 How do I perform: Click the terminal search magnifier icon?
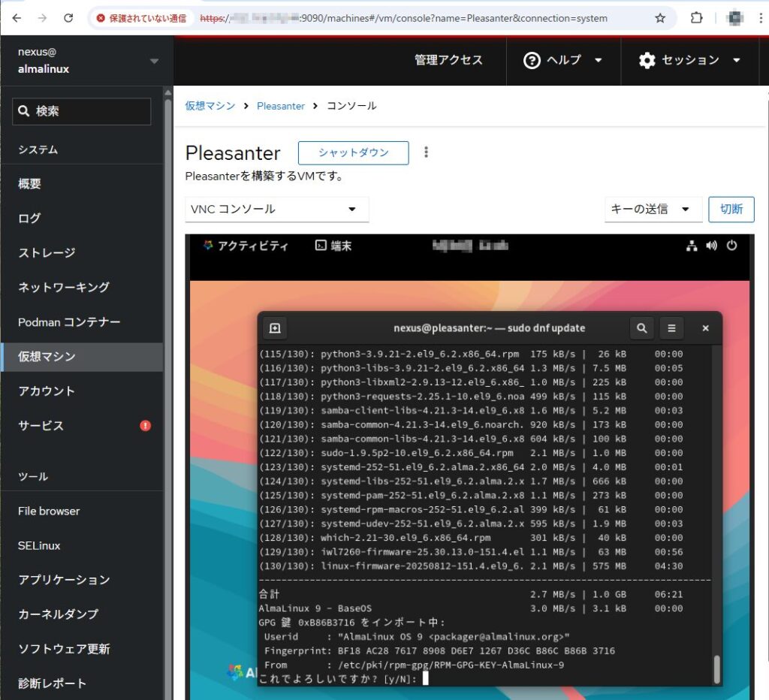pyautogui.click(x=641, y=328)
